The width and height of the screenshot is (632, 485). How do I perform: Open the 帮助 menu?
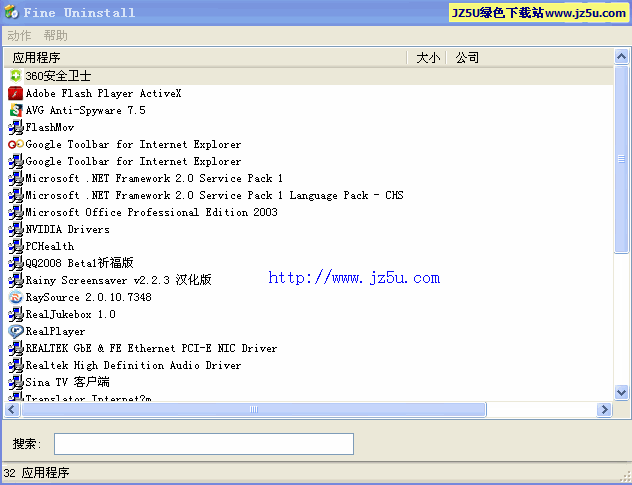pyautogui.click(x=55, y=35)
